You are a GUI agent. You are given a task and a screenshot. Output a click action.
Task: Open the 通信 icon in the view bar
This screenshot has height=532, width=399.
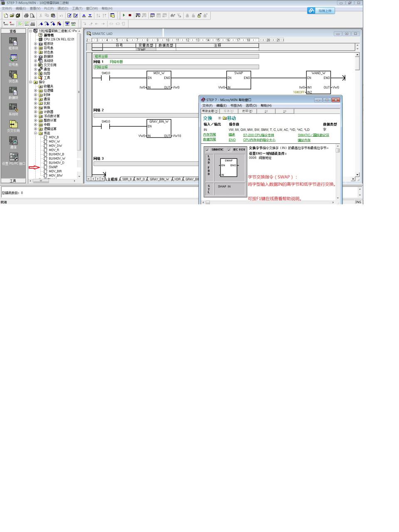coord(13,140)
